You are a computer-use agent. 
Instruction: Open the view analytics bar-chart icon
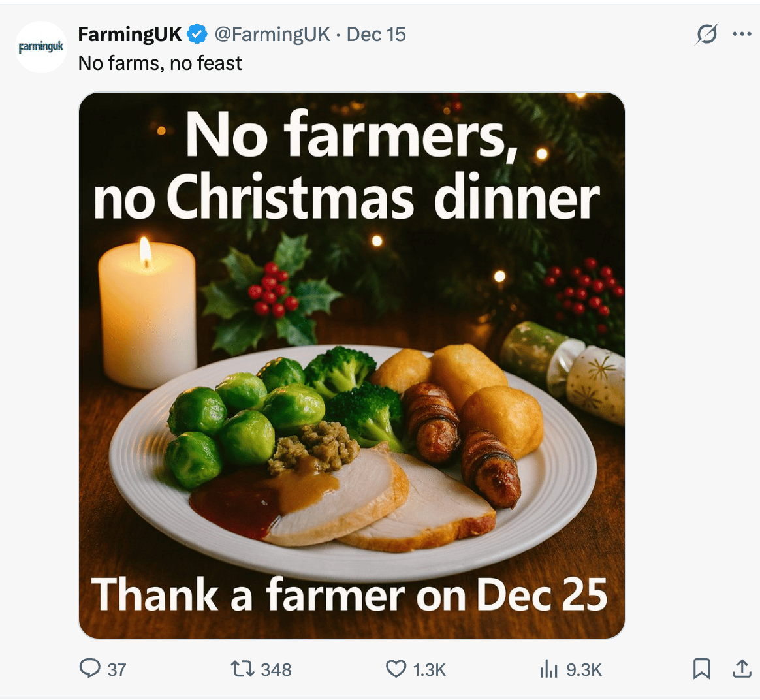coord(548,669)
